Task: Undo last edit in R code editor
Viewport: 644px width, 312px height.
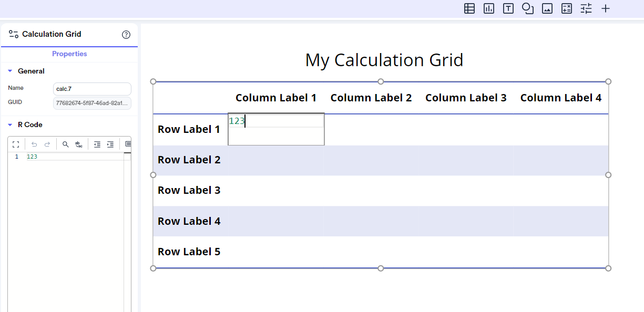Action: click(x=34, y=144)
